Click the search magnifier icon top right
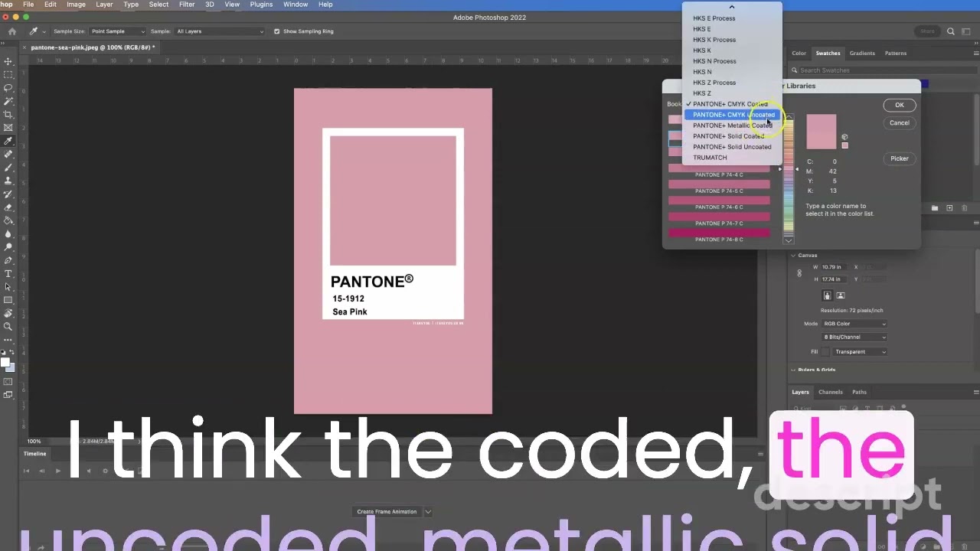Viewport: 980px width, 551px height. click(951, 31)
